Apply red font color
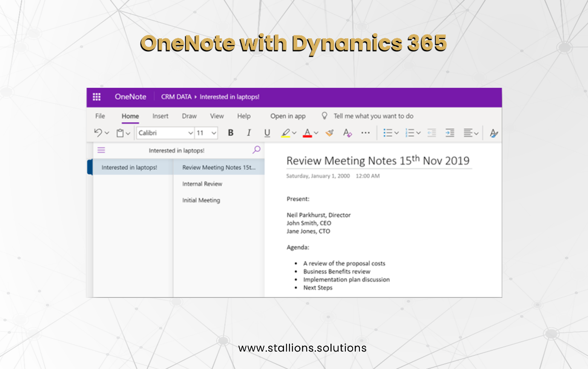This screenshot has height=369, width=588. [307, 133]
